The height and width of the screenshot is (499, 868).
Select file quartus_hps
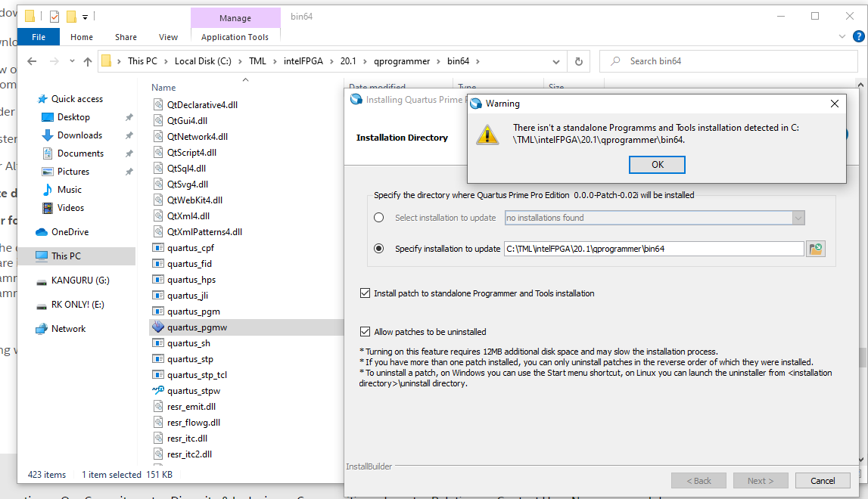(191, 280)
